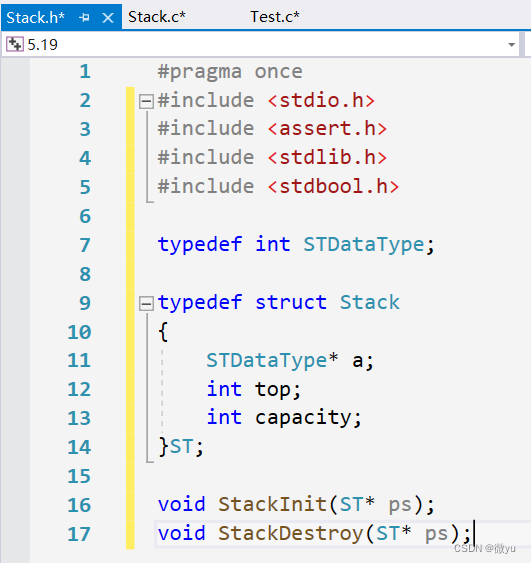This screenshot has width=531, height=563.
Task: Switch to the Test.c tab
Action: pyautogui.click(x=275, y=17)
